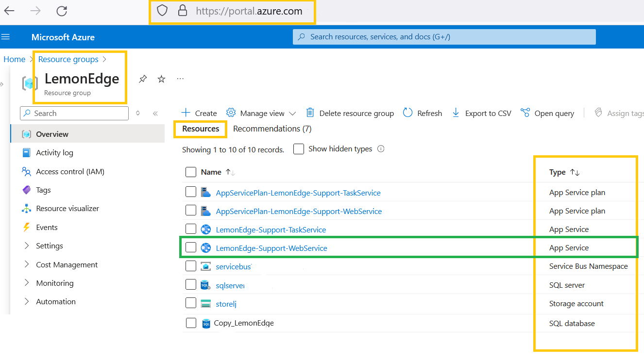
Task: Click the browser back arrow
Action: pyautogui.click(x=9, y=11)
